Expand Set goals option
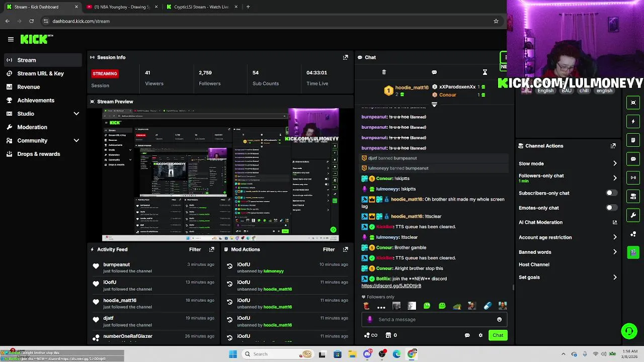Screen dimensions: 644x362 615,277
